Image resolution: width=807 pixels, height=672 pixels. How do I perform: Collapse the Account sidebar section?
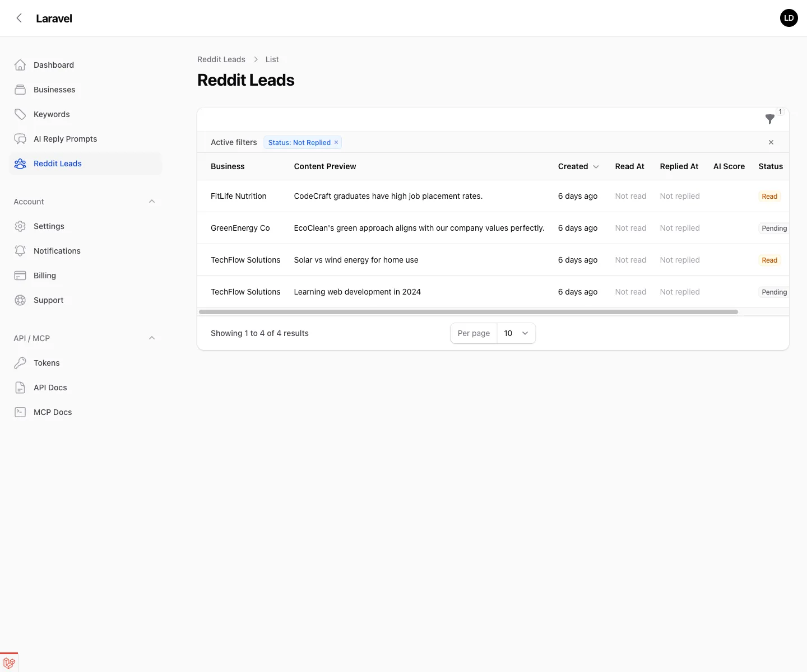[x=152, y=201]
